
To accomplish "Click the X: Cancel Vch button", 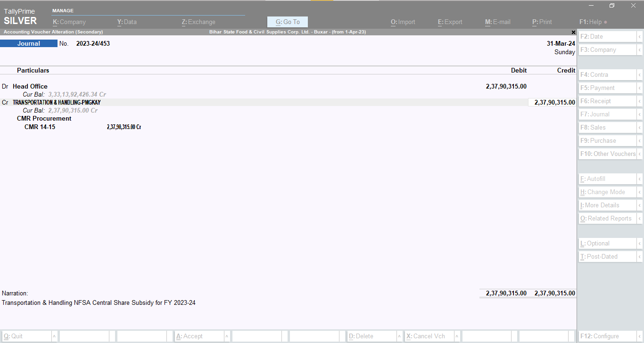I will pos(429,336).
